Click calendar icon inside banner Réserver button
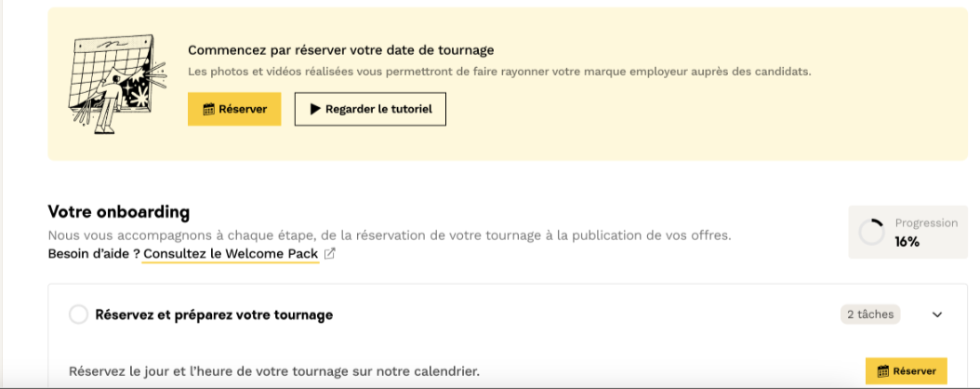The image size is (980, 389). [208, 109]
